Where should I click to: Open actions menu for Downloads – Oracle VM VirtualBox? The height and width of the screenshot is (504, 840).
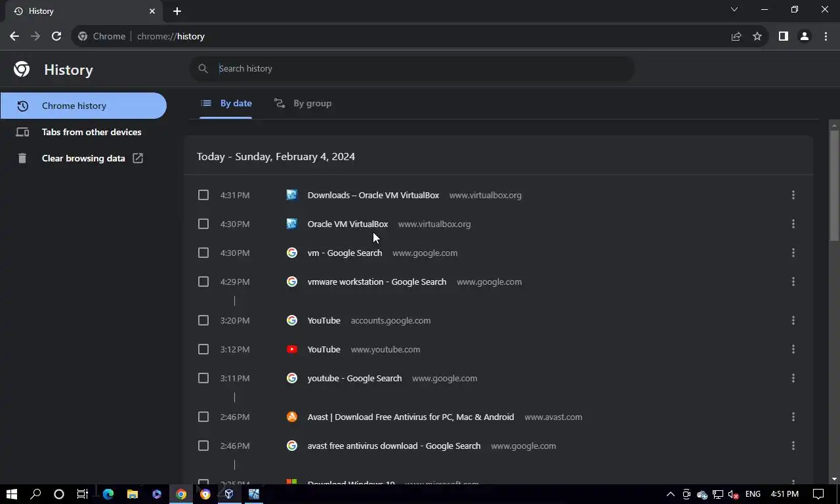pos(793,195)
